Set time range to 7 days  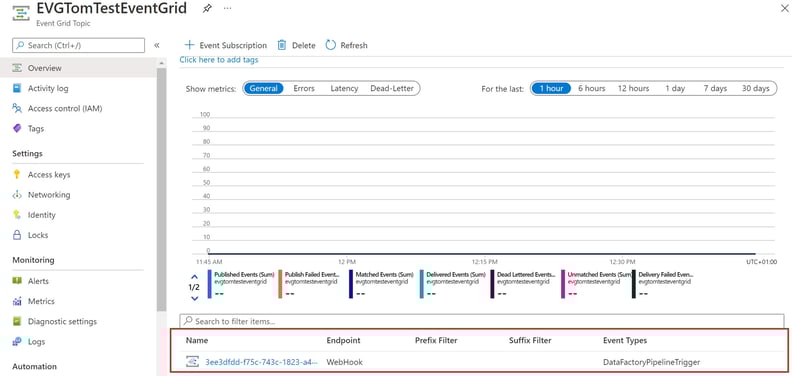coord(715,88)
